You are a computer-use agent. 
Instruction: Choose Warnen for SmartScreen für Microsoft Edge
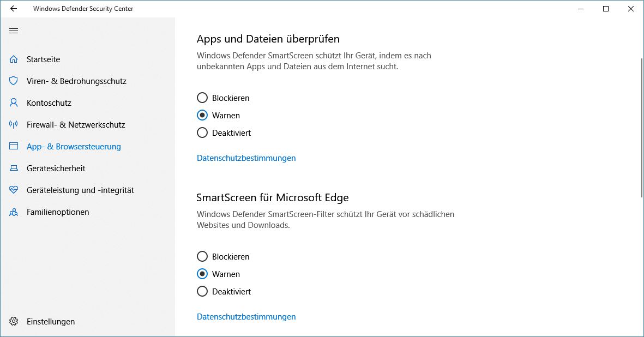tap(202, 274)
